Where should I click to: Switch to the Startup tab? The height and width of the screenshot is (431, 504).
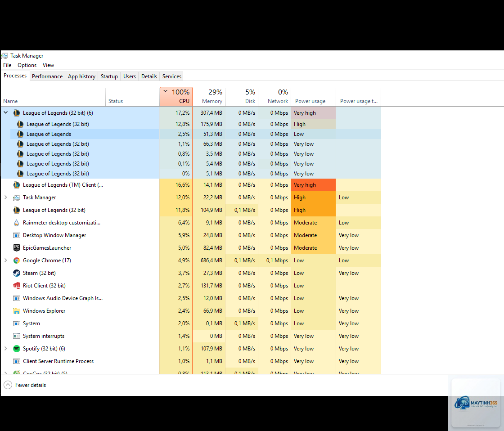coord(109,76)
